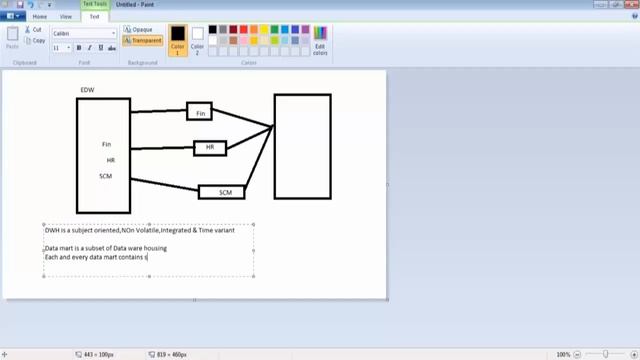This screenshot has width=640, height=360.
Task: Pick the purple color swatch in top row
Action: pos(305,29)
